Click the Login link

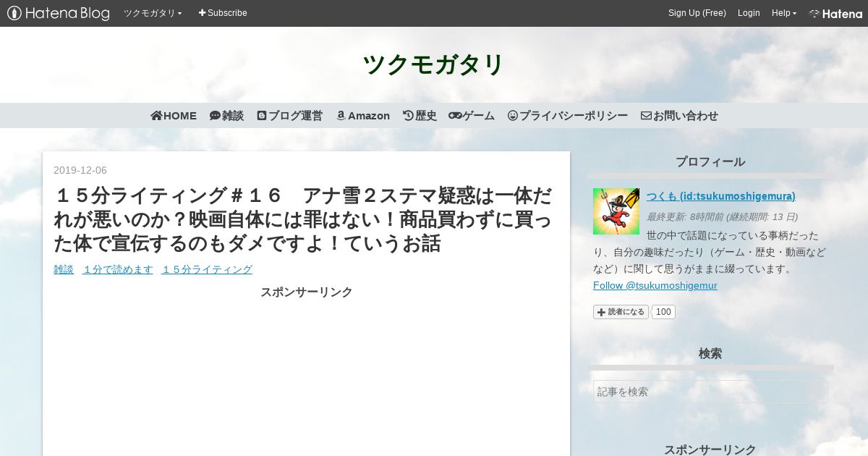coord(749,13)
